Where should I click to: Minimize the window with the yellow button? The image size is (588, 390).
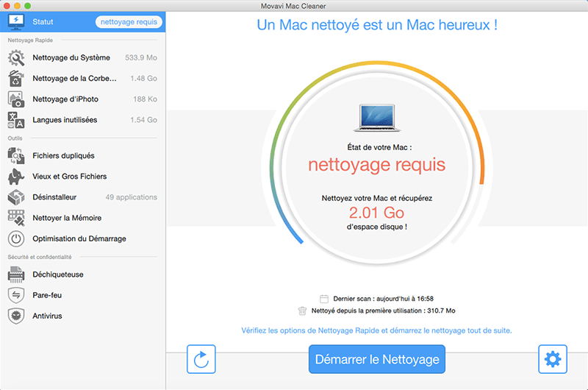[17, 6]
